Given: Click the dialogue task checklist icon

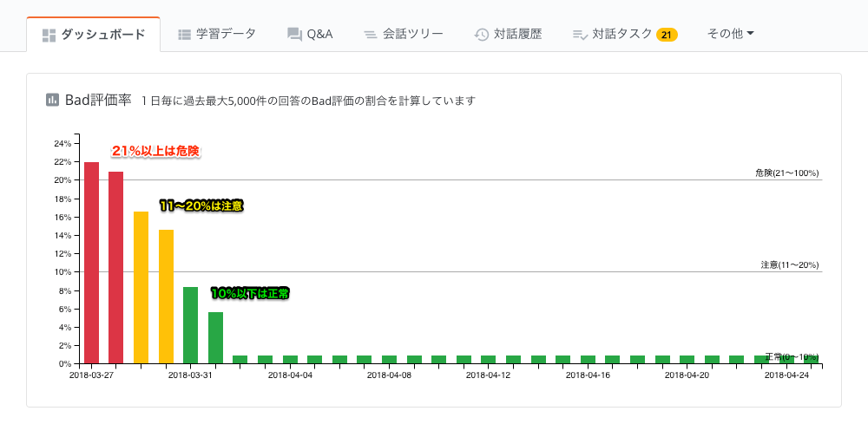Looking at the screenshot, I should coord(580,35).
